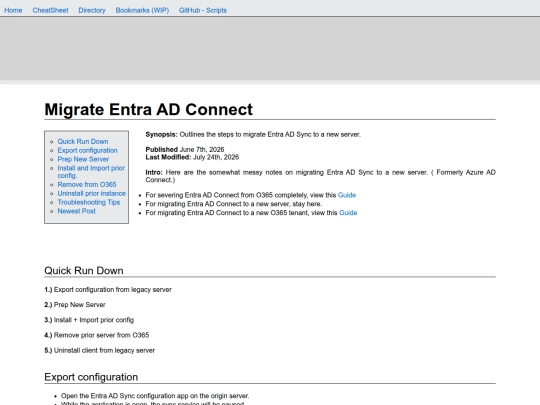Click step '5.) Uninstall client from legacy server'
This screenshot has width=540, height=405.
(100, 351)
